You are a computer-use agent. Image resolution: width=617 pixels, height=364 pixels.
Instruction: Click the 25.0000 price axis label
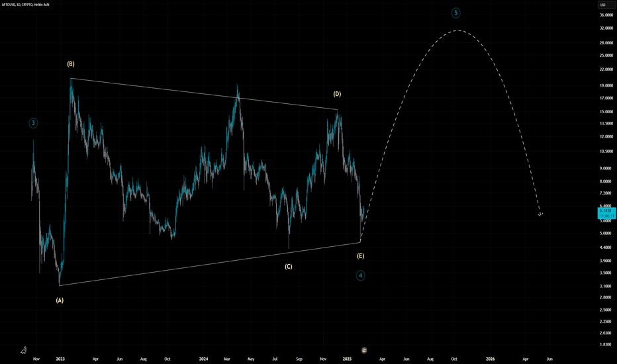(x=606, y=56)
